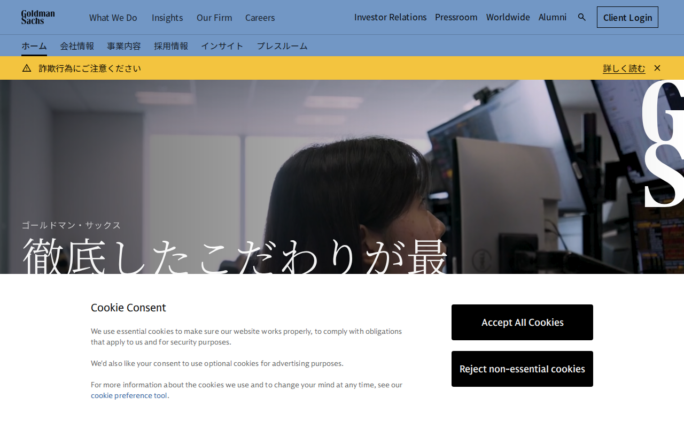Viewport: 684px width, 428px height.
Task: Open the Insights menu
Action: point(167,17)
